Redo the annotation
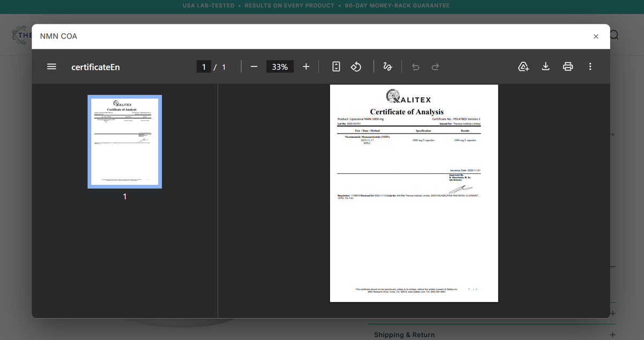 [435, 67]
